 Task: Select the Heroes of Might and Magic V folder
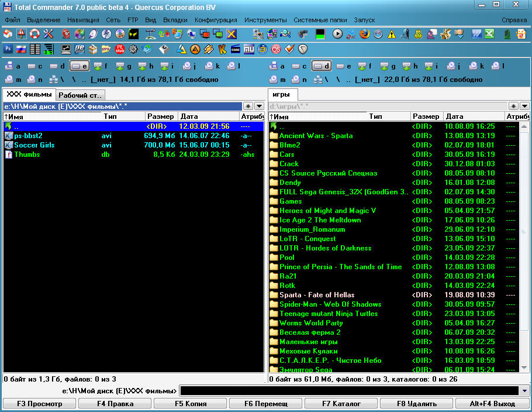tap(394, 211)
